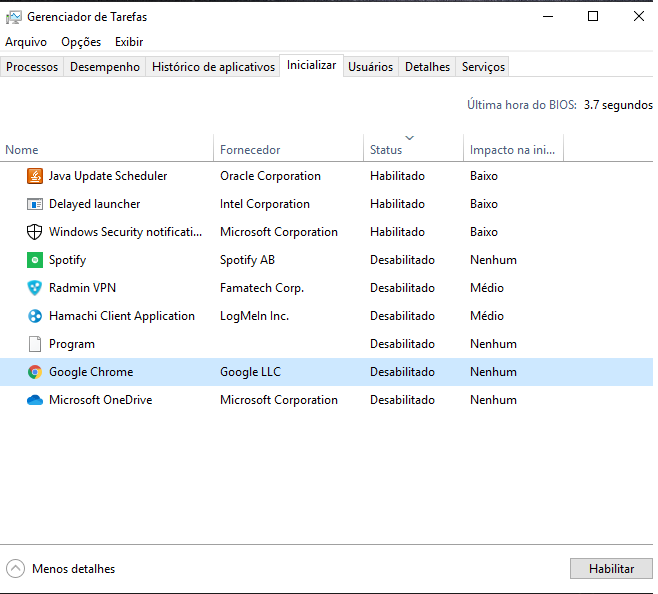Click Desabilitado status in Spotify row
Viewport: 658px width, 594px height.
point(402,260)
